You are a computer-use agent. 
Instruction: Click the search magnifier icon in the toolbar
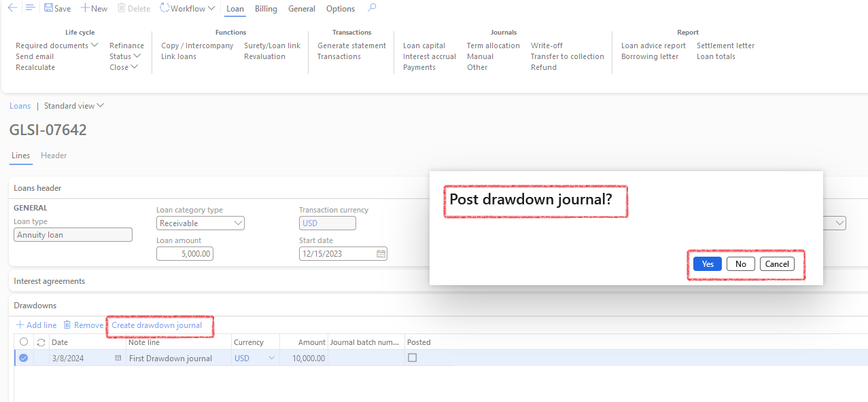[x=371, y=8]
